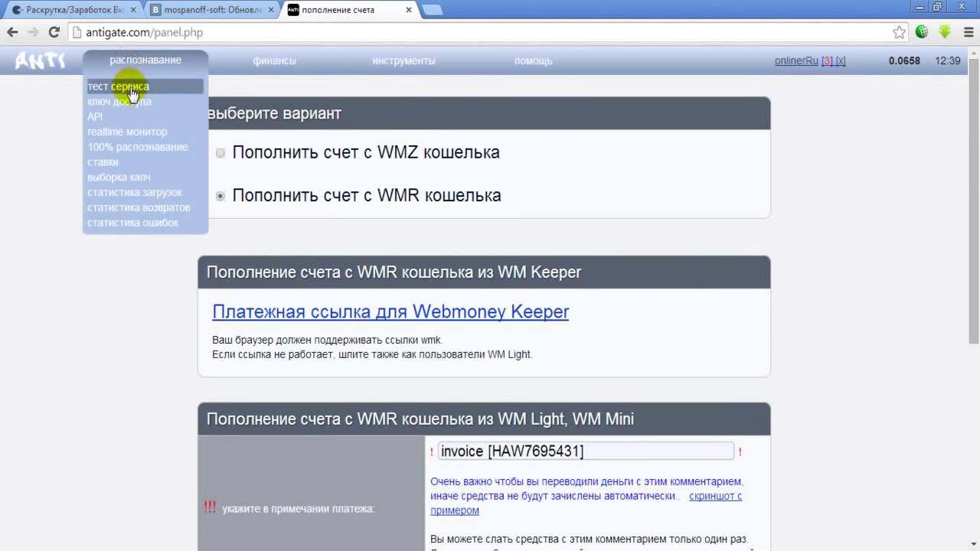Close the 'пополнение счета' tab
Screen dimensions: 980x551
pos(409,10)
